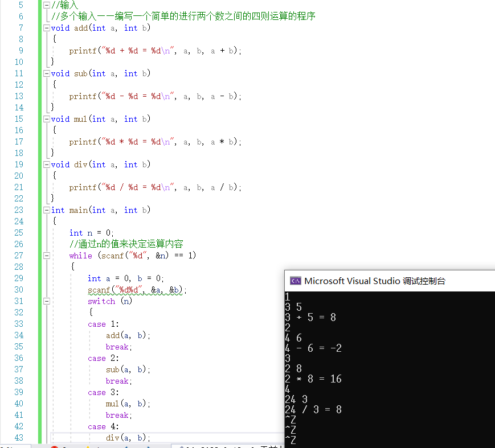Click the void sub(int a, int b) signature
This screenshot has height=448, width=495.
pos(101,73)
